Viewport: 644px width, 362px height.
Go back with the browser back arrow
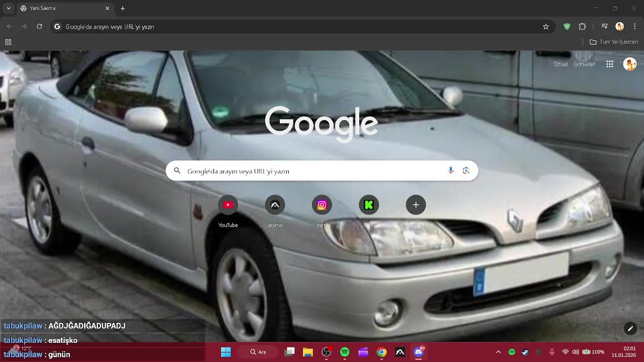point(9,27)
